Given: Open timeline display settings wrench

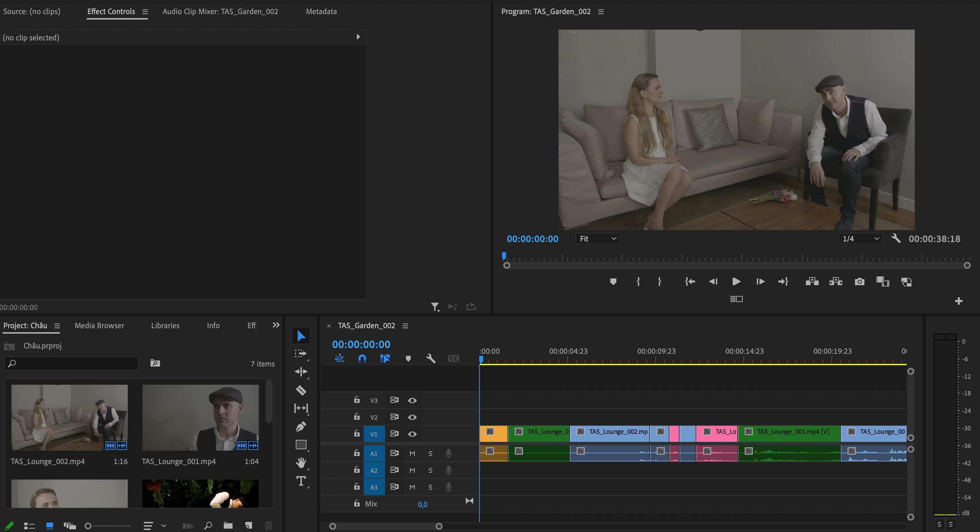Looking at the screenshot, I should click(431, 358).
